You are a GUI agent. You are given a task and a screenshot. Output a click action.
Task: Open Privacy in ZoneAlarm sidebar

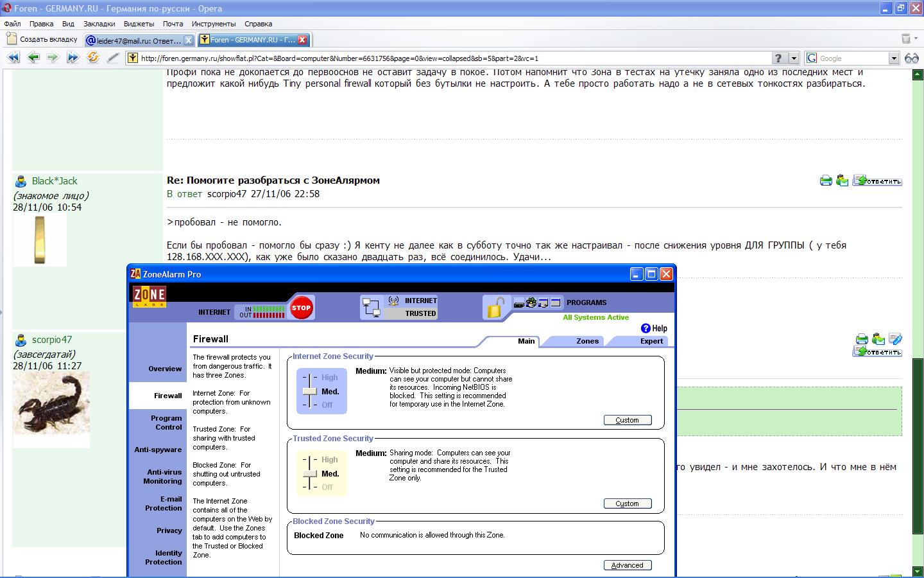[169, 530]
